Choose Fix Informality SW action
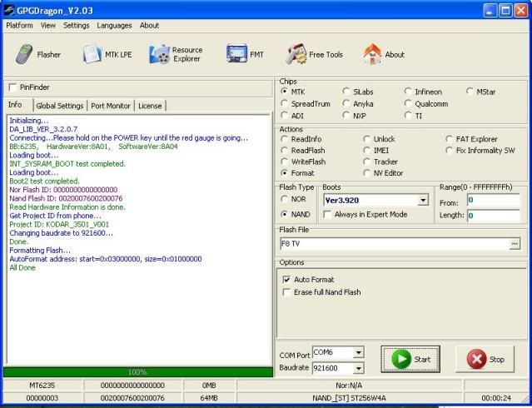 click(450, 150)
